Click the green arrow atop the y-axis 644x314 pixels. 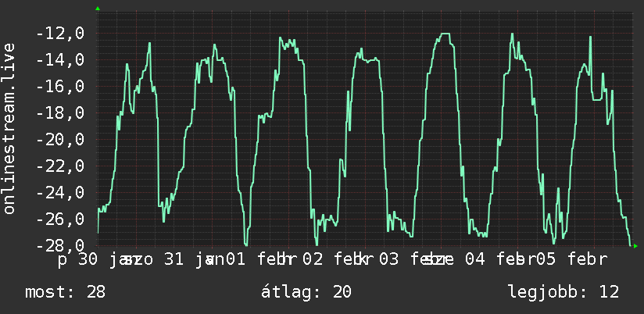click(x=98, y=9)
